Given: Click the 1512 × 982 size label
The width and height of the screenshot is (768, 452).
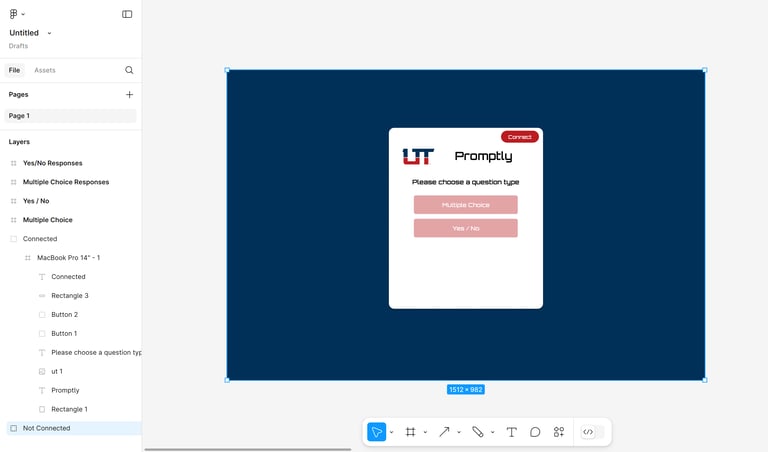Looking at the screenshot, I should pos(465,390).
